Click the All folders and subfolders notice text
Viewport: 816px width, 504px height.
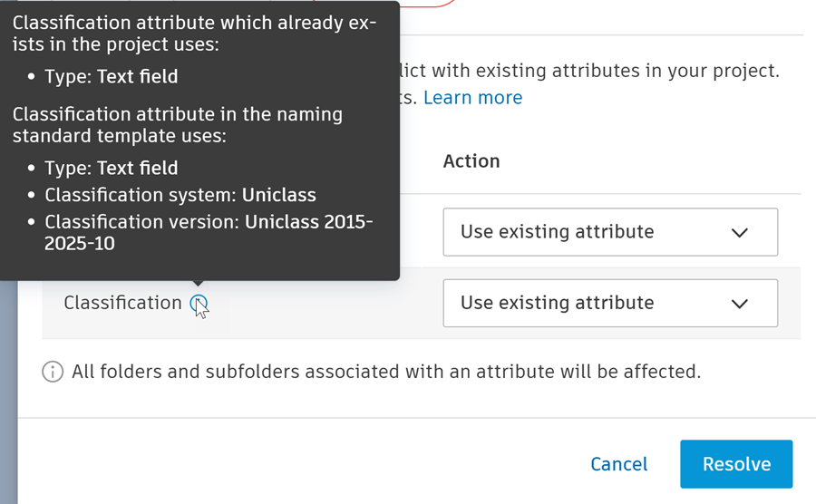tap(386, 372)
